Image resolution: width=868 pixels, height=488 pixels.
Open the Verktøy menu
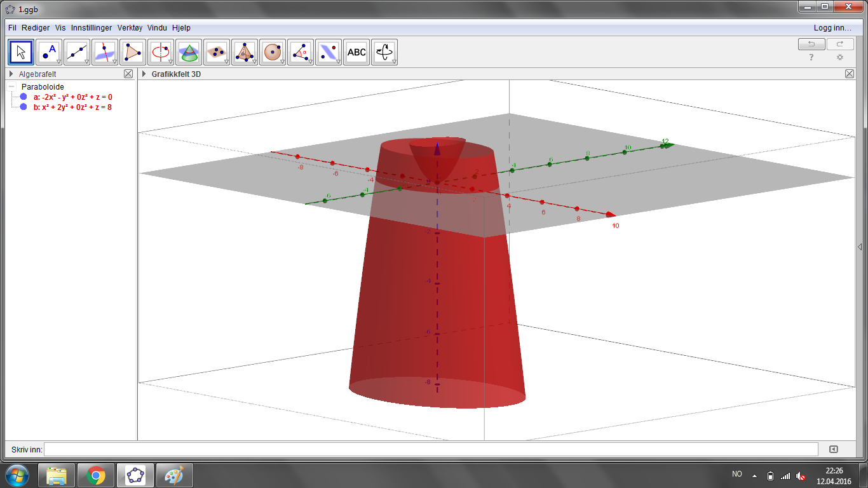131,28
